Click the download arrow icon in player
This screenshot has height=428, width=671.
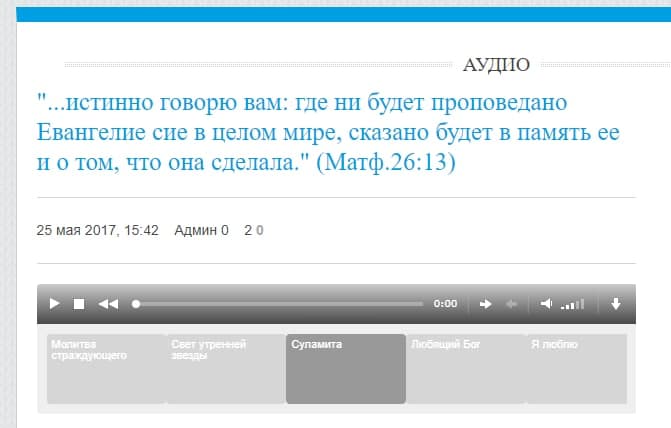point(615,304)
